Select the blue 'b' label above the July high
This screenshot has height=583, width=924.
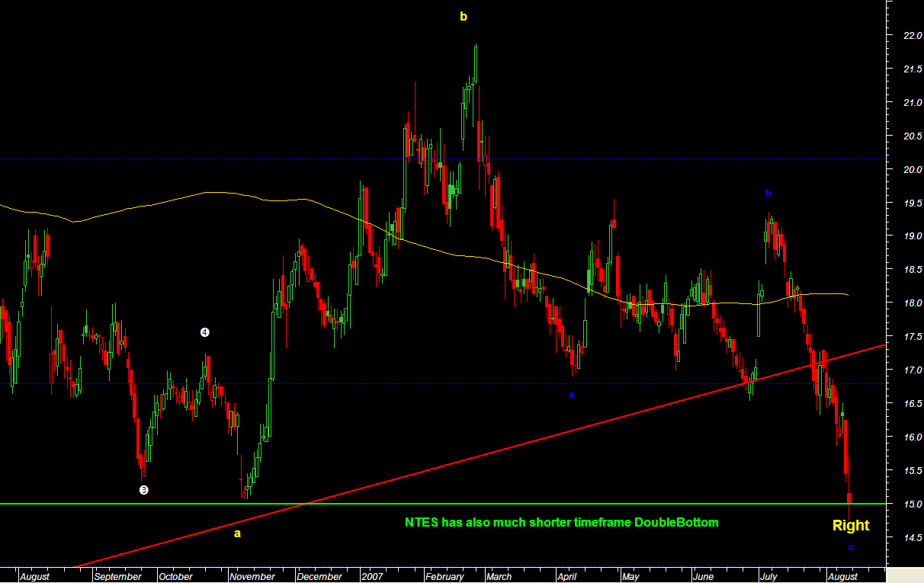click(x=768, y=193)
